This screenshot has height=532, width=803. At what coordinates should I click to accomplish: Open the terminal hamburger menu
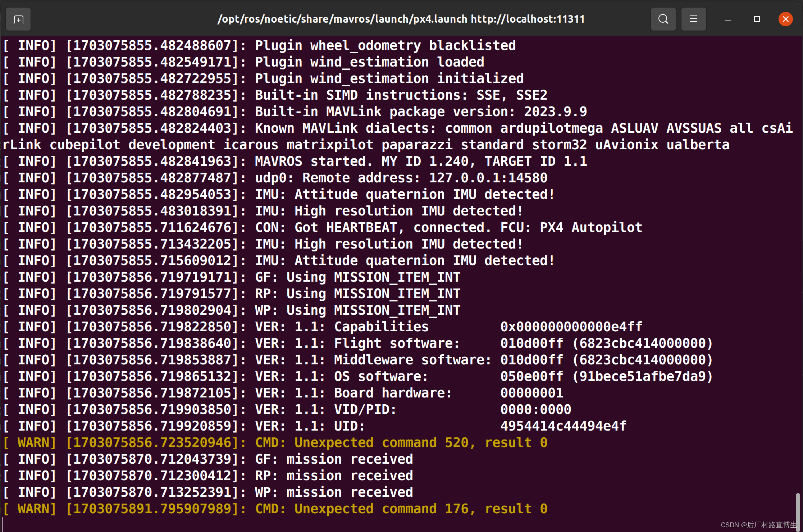(x=693, y=19)
